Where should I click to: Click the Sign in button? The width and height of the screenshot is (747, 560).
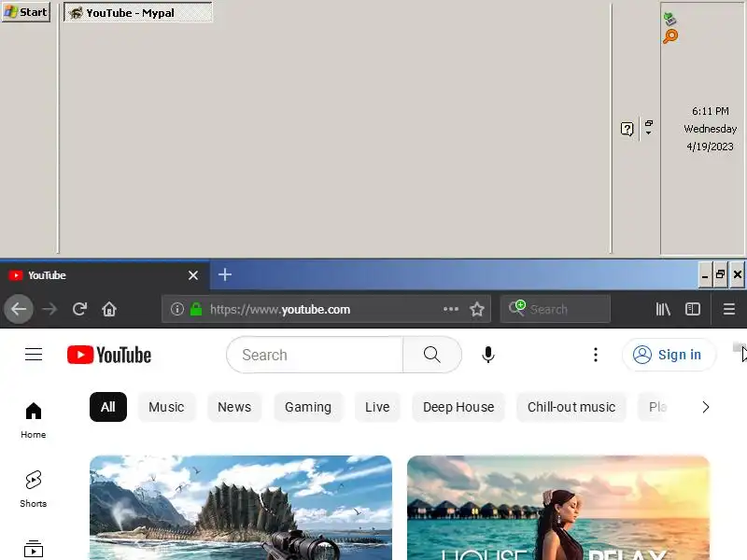point(669,355)
